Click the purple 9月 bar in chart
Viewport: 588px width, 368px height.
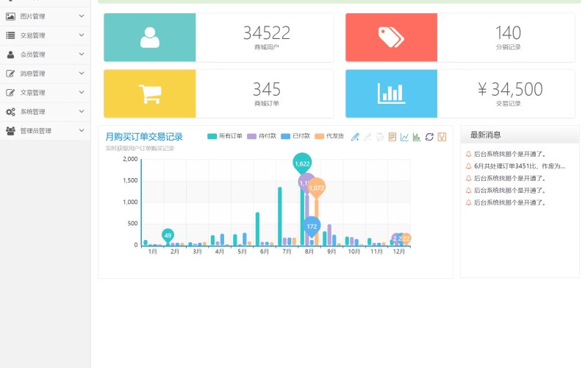329,235
